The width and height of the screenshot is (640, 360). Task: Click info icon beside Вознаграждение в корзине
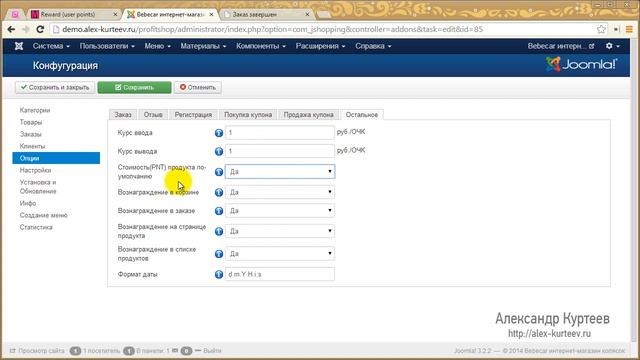pos(219,192)
